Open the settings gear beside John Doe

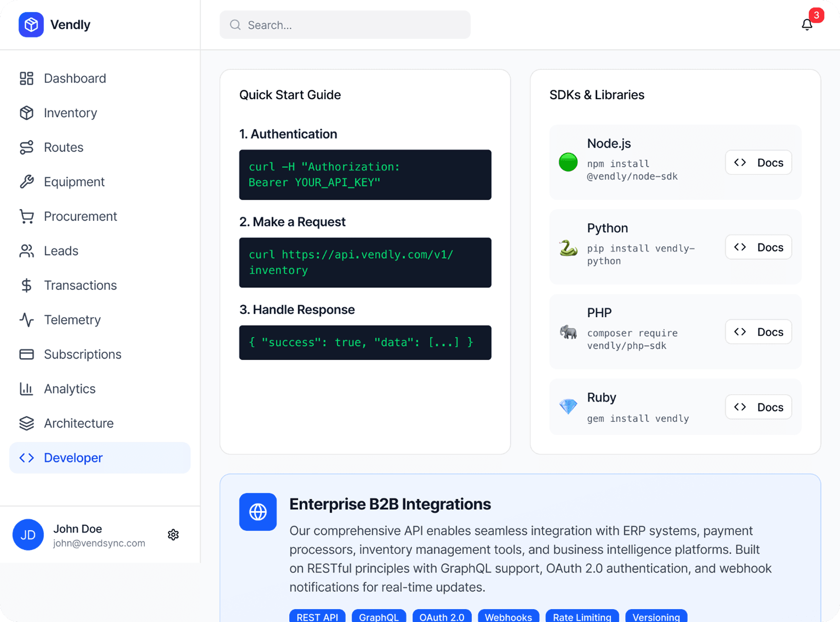(173, 535)
